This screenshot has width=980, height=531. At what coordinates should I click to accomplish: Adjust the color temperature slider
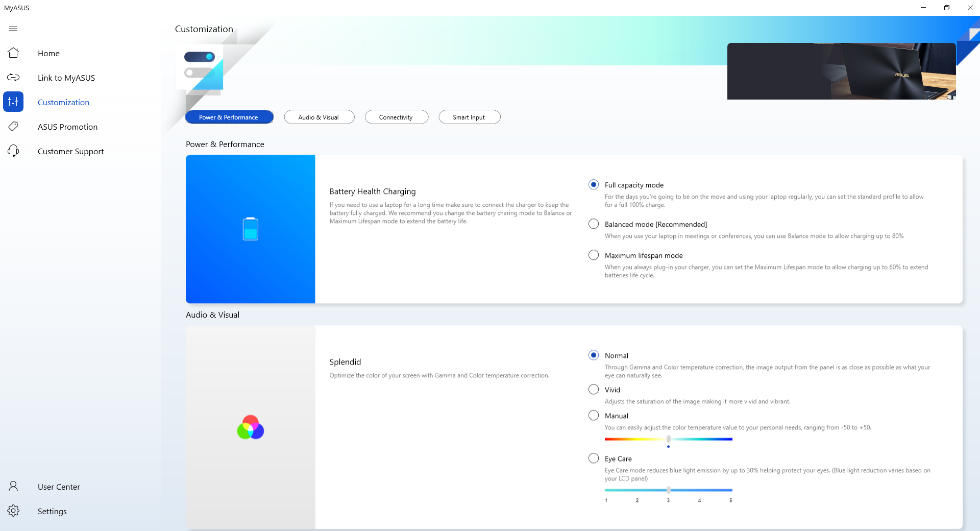668,439
